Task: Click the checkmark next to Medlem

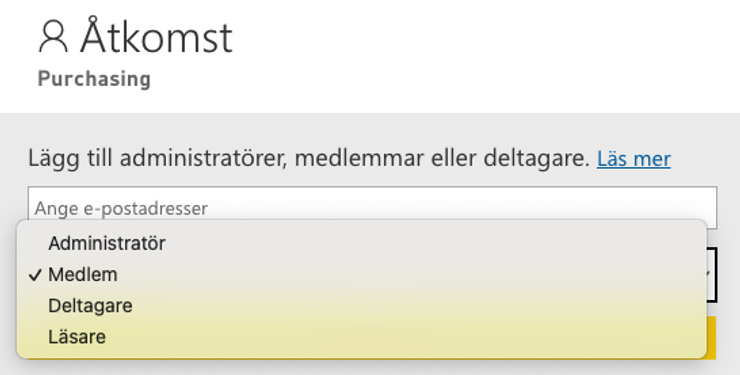Action: click(35, 275)
